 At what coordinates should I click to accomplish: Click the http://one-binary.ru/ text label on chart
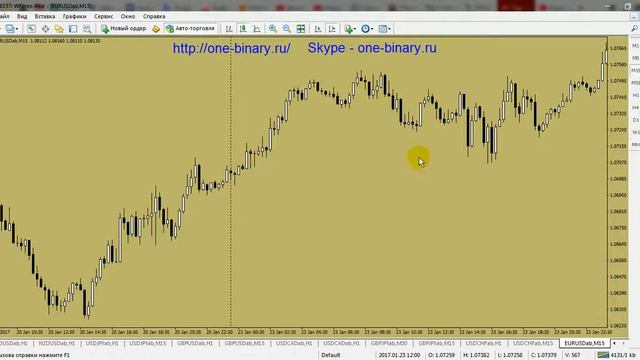coord(231,48)
